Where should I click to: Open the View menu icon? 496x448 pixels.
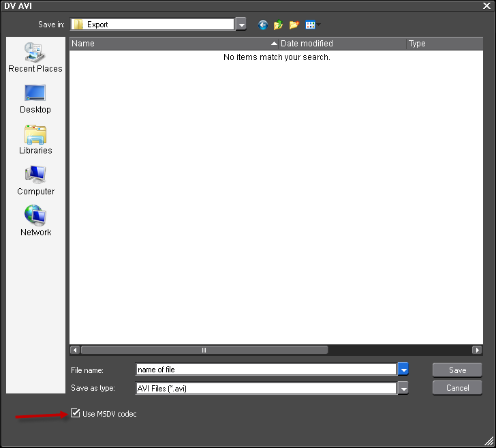[312, 25]
